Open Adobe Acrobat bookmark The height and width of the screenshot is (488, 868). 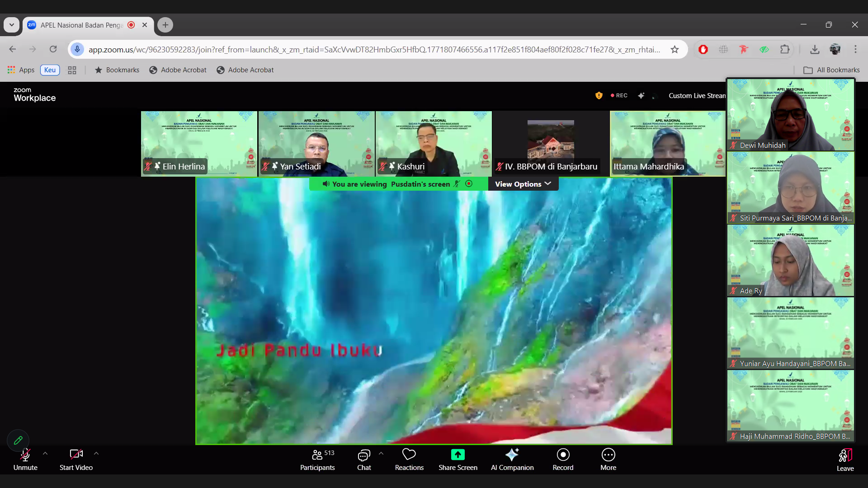[178, 70]
